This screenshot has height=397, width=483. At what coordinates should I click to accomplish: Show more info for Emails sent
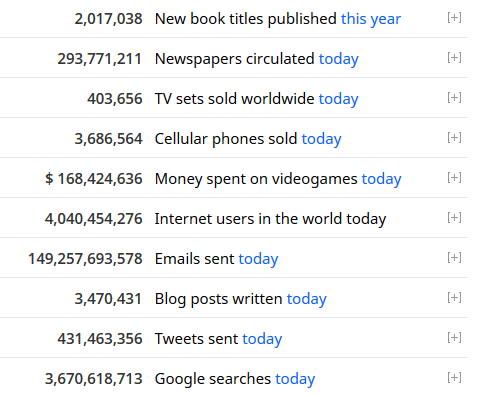(x=454, y=258)
